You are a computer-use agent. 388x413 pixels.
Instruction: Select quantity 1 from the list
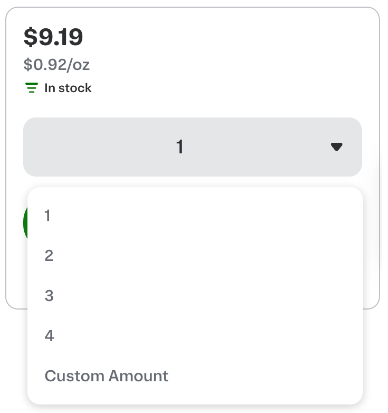tap(195, 215)
